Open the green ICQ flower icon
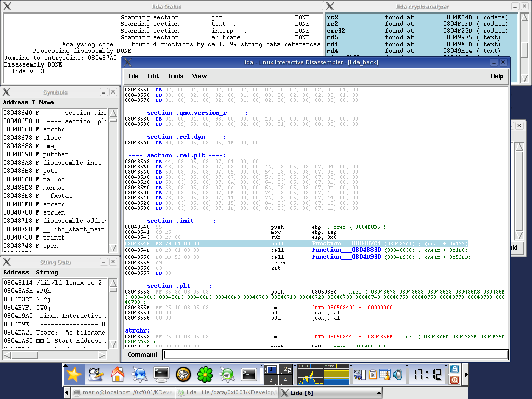The image size is (532, 399). [205, 375]
